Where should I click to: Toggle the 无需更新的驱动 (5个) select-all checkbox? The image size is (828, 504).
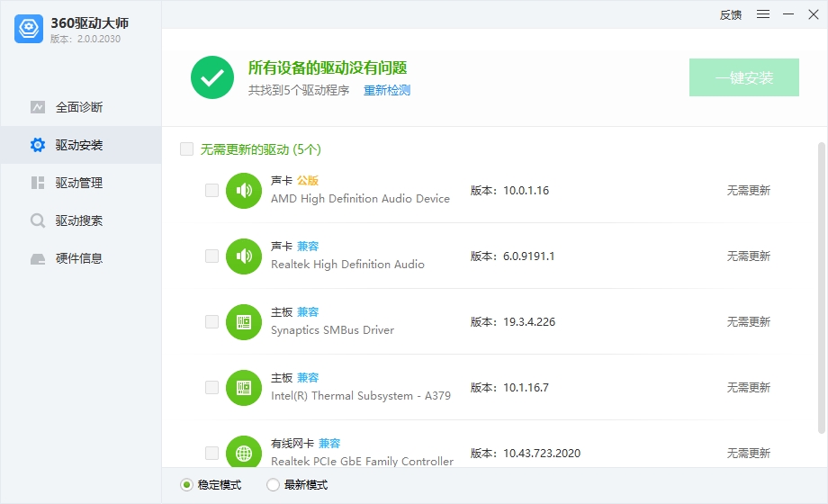point(187,149)
